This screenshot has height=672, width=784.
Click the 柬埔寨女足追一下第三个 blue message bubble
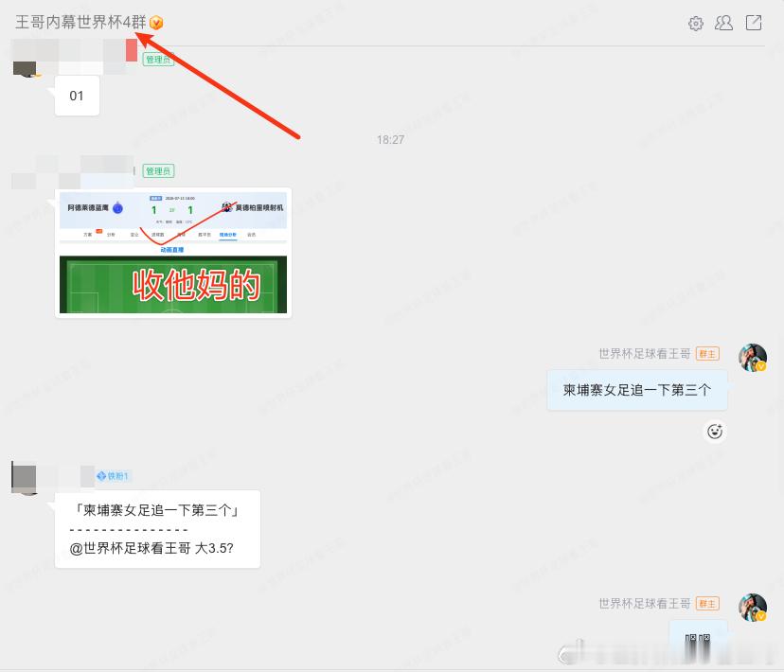pyautogui.click(x=637, y=390)
